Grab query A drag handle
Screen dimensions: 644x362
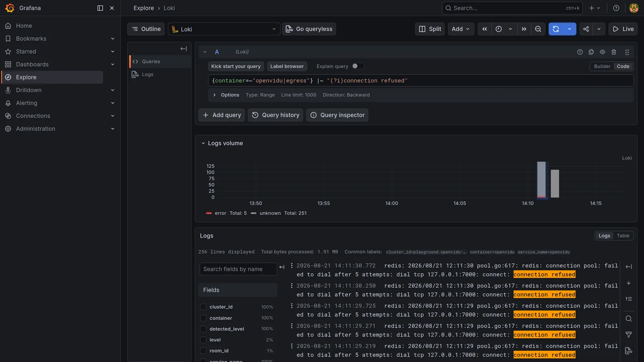click(x=627, y=52)
